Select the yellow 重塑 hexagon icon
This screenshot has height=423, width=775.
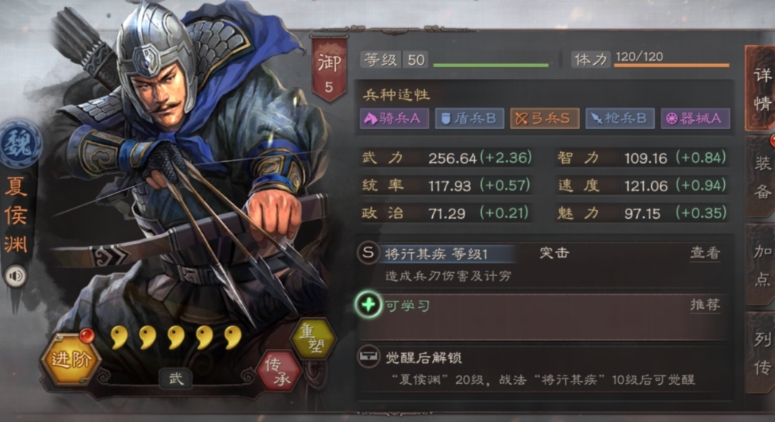click(x=313, y=338)
